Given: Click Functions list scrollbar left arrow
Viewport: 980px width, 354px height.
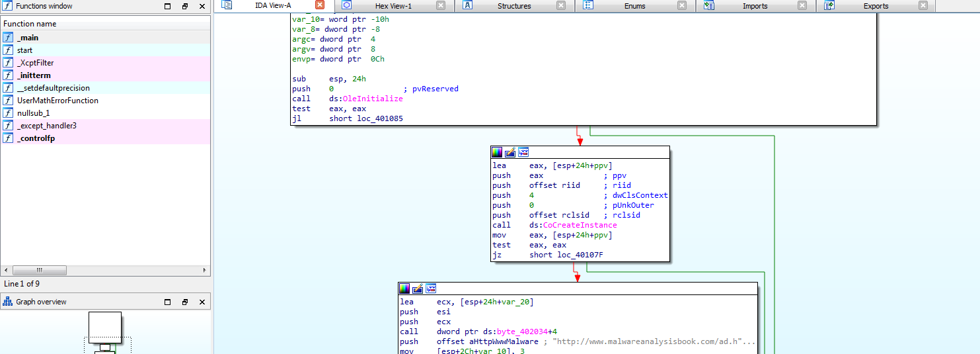Looking at the screenshot, I should click(7, 271).
